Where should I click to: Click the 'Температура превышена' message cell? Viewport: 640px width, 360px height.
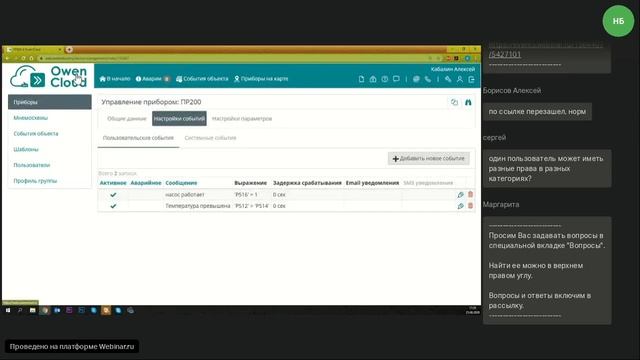pyautogui.click(x=198, y=206)
